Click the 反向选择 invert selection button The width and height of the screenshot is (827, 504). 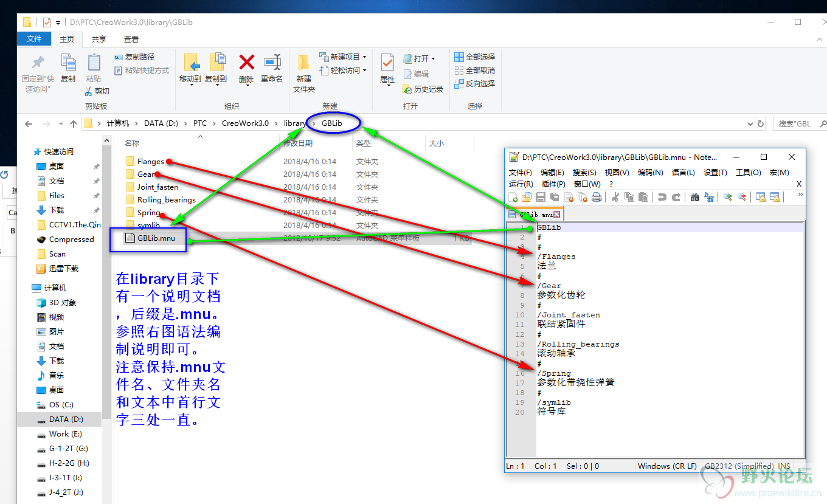[475, 84]
